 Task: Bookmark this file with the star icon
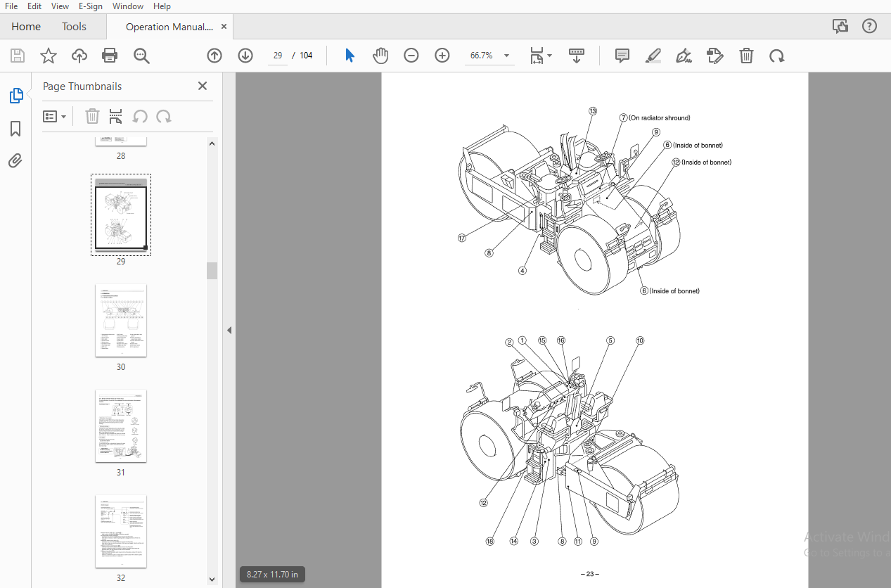(x=49, y=56)
